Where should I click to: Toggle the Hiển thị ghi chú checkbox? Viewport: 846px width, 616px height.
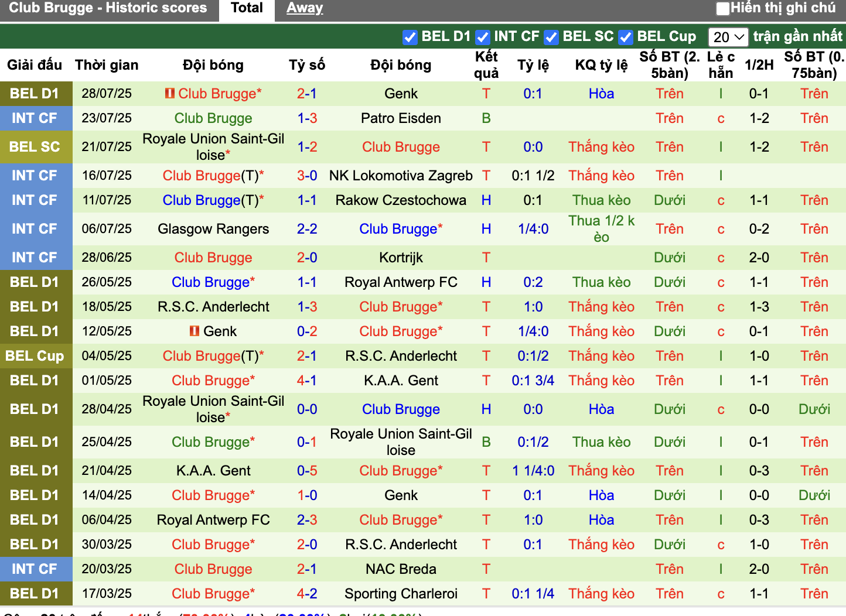point(723,9)
